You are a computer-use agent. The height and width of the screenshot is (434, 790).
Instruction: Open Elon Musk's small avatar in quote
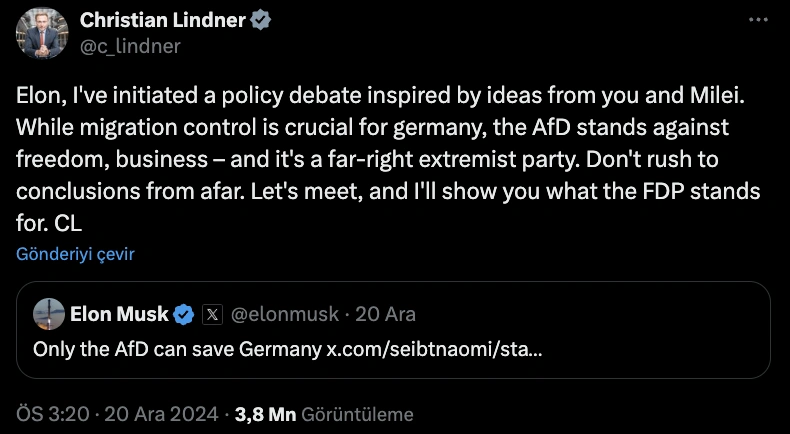(x=49, y=314)
